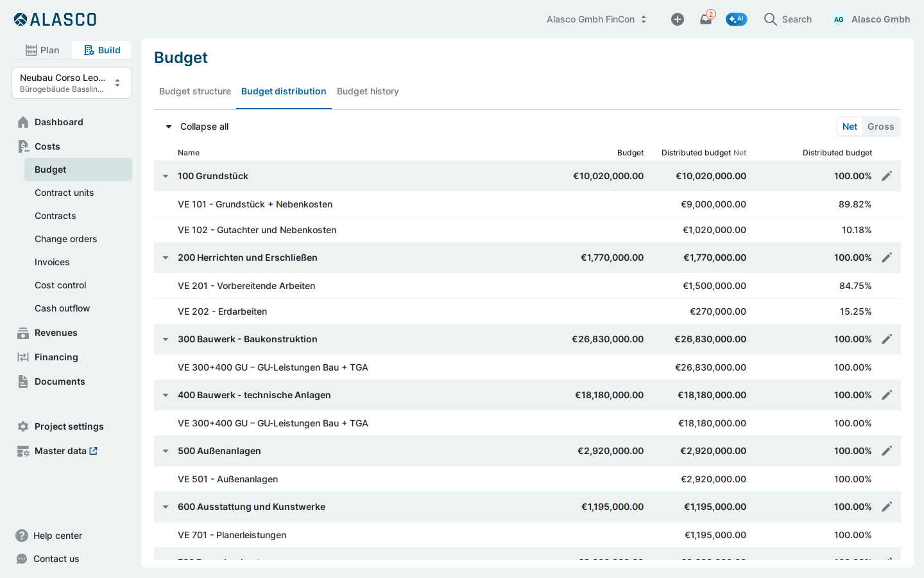Viewport: 924px width, 578px height.
Task: Open the notifications inbox icon
Action: (x=706, y=19)
